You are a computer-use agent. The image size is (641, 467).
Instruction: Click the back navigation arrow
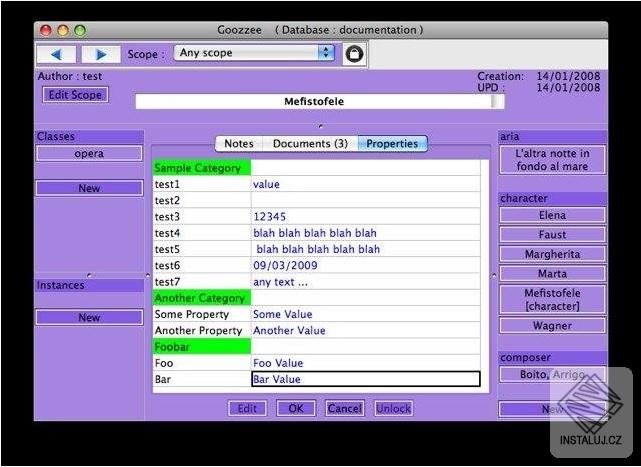(x=56, y=54)
